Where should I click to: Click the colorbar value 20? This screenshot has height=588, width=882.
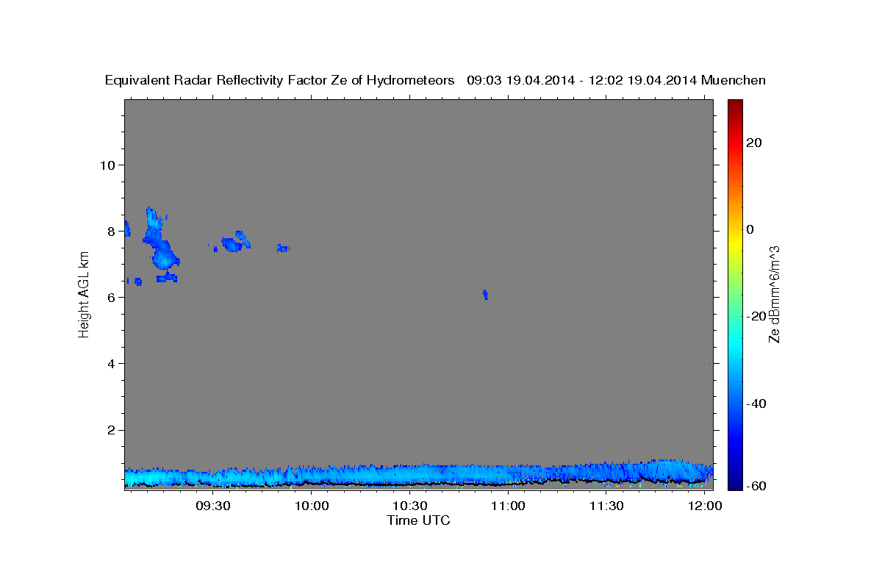tap(754, 143)
